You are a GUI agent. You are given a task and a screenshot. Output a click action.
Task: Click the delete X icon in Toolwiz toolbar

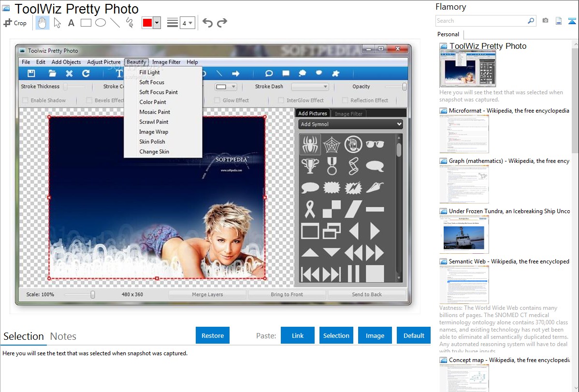(69, 73)
